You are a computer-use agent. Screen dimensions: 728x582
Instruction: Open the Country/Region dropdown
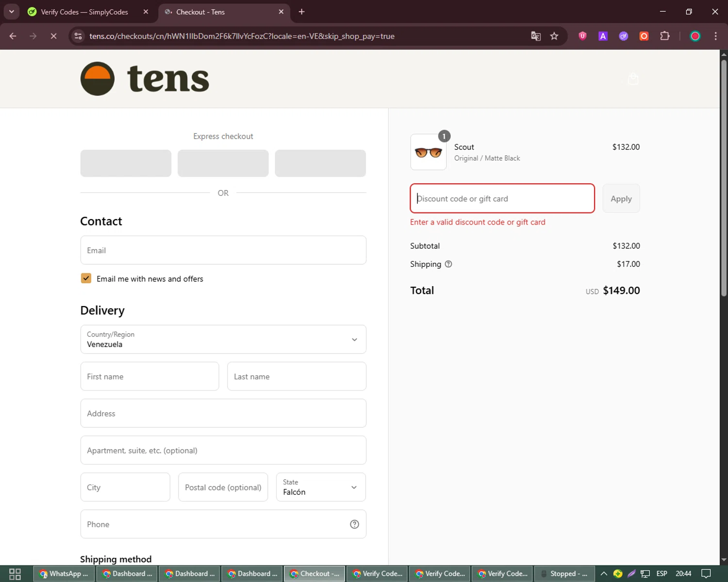coord(223,339)
